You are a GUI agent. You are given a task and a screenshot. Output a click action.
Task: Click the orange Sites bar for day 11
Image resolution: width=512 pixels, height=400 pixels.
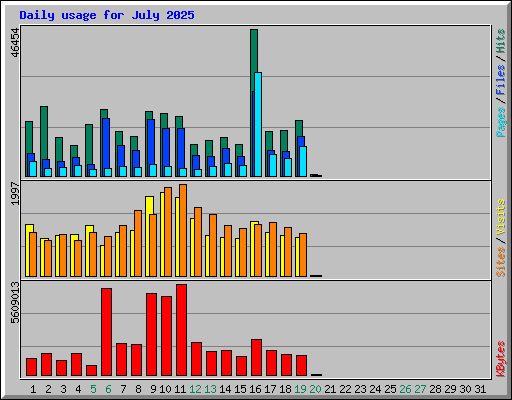(183, 230)
